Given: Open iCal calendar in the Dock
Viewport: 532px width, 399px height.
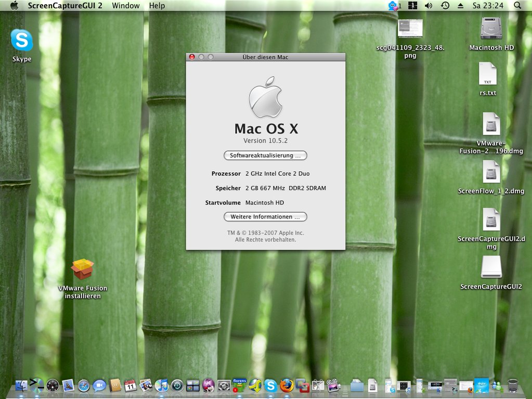Looking at the screenshot, I should click(x=131, y=385).
